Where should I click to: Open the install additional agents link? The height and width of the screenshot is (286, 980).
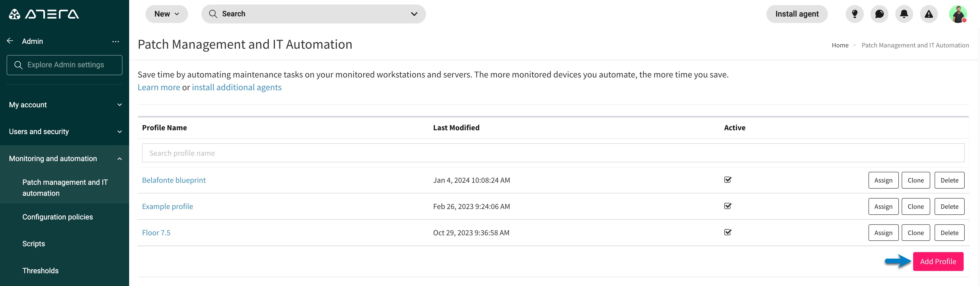[x=237, y=87]
